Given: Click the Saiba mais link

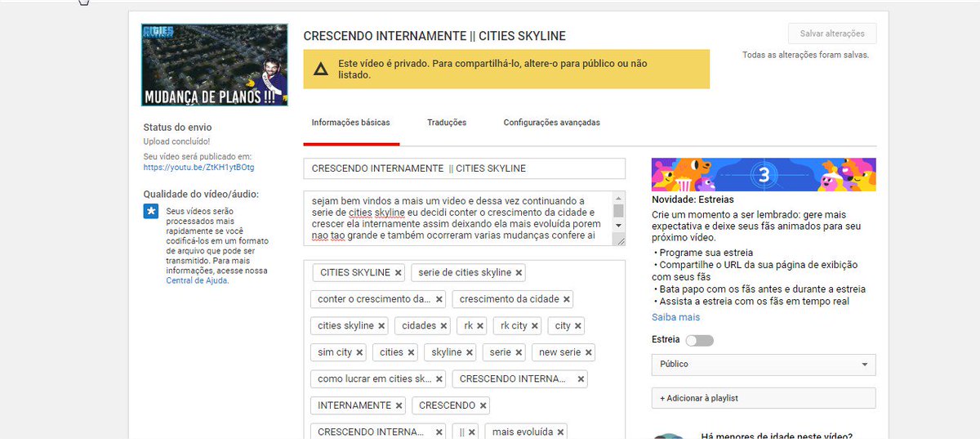Looking at the screenshot, I should click(675, 317).
